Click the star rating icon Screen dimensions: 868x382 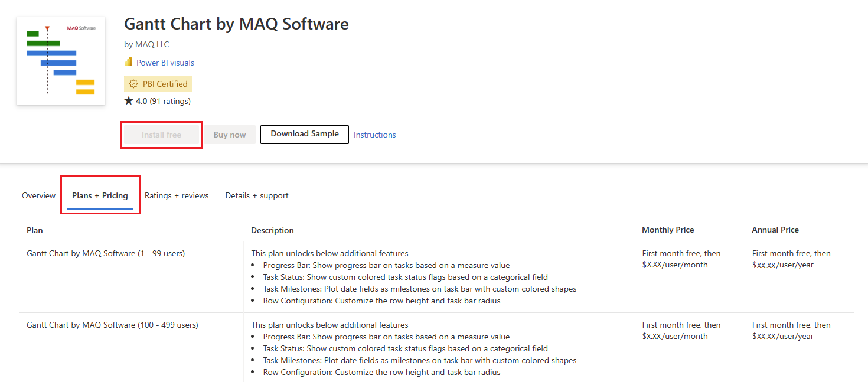pyautogui.click(x=129, y=100)
